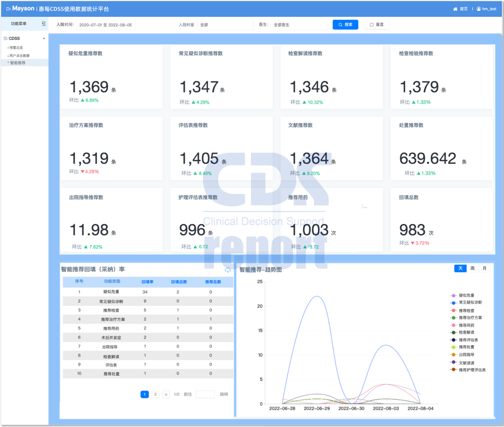Click 2022-08-03 on chart axis
Viewport: 504px width, 427px height.
(386, 408)
